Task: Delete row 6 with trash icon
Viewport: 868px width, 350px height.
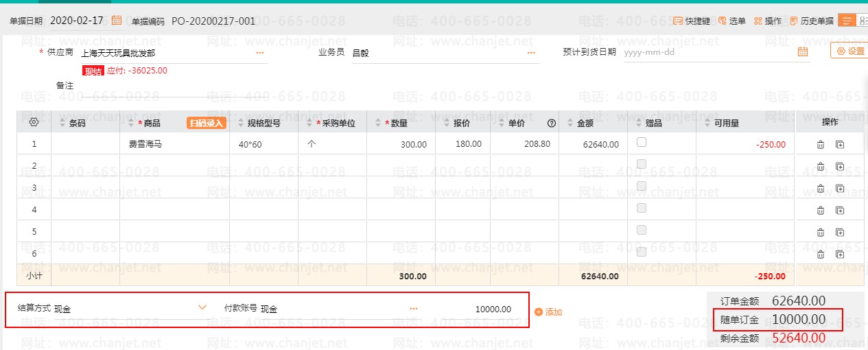Action: click(x=820, y=254)
